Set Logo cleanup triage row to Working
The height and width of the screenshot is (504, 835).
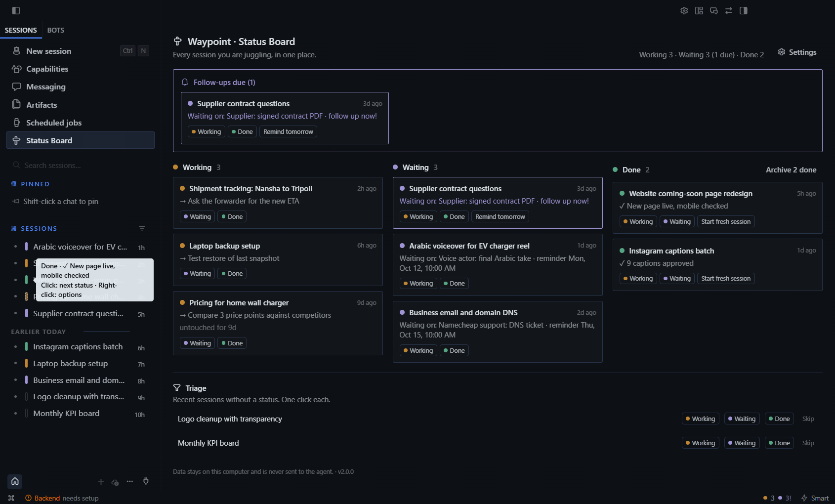tap(700, 419)
